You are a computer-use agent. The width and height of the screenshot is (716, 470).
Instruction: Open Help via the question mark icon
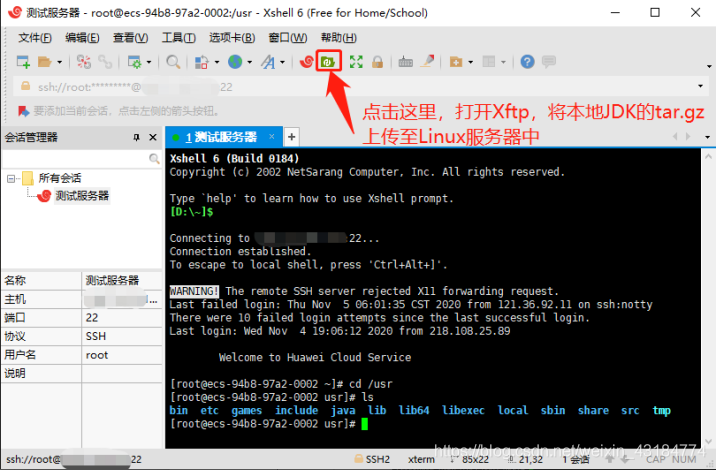(527, 62)
